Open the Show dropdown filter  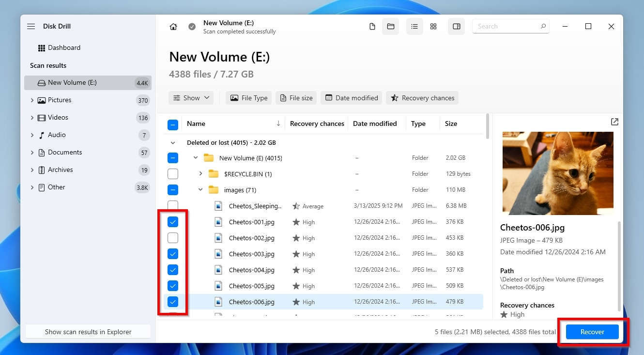191,98
